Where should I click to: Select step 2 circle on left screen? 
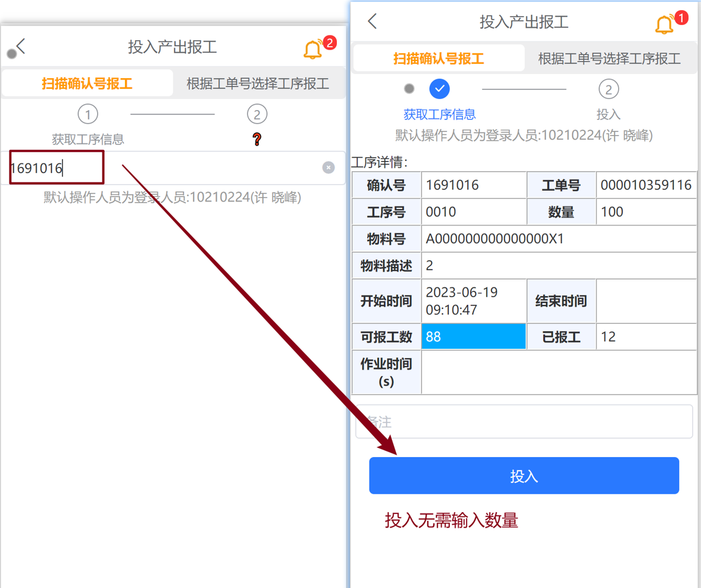coord(257,114)
